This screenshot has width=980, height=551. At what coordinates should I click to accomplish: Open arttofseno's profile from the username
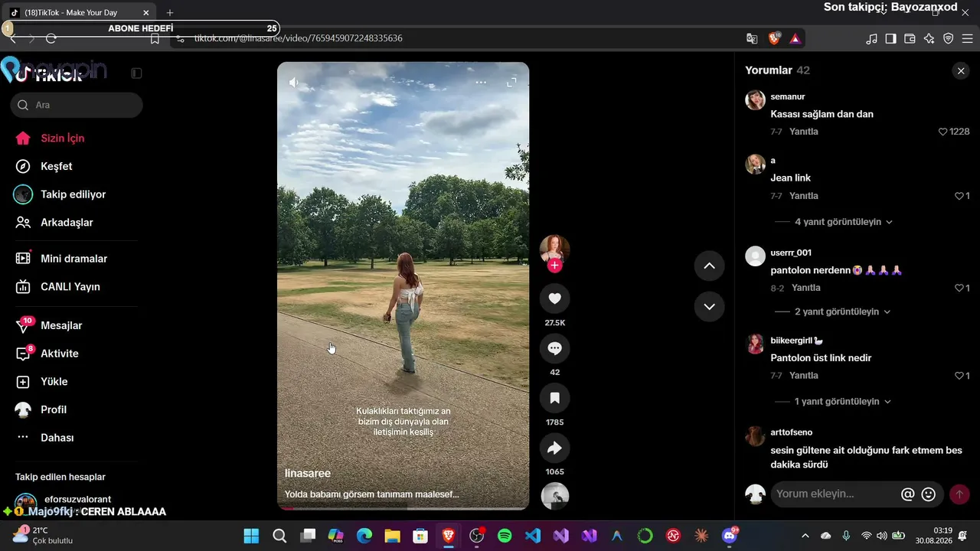pyautogui.click(x=792, y=432)
